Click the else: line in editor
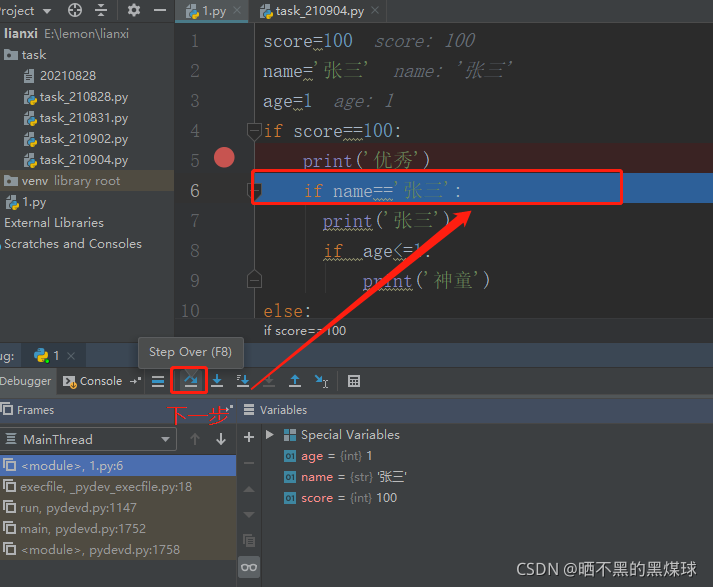 coord(287,311)
